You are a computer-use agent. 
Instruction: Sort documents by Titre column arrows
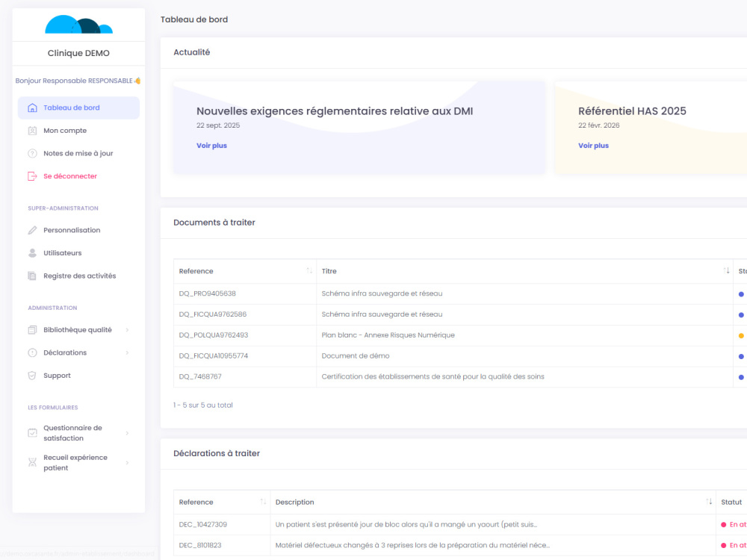726,270
